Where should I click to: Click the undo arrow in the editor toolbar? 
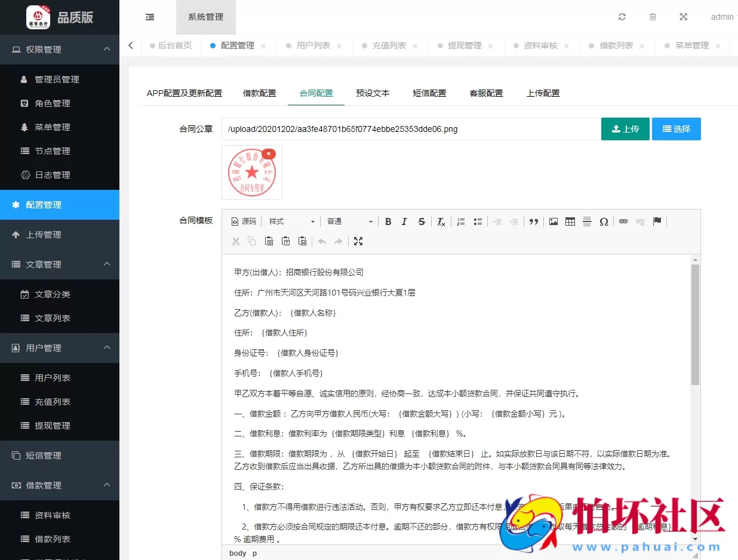[321, 241]
